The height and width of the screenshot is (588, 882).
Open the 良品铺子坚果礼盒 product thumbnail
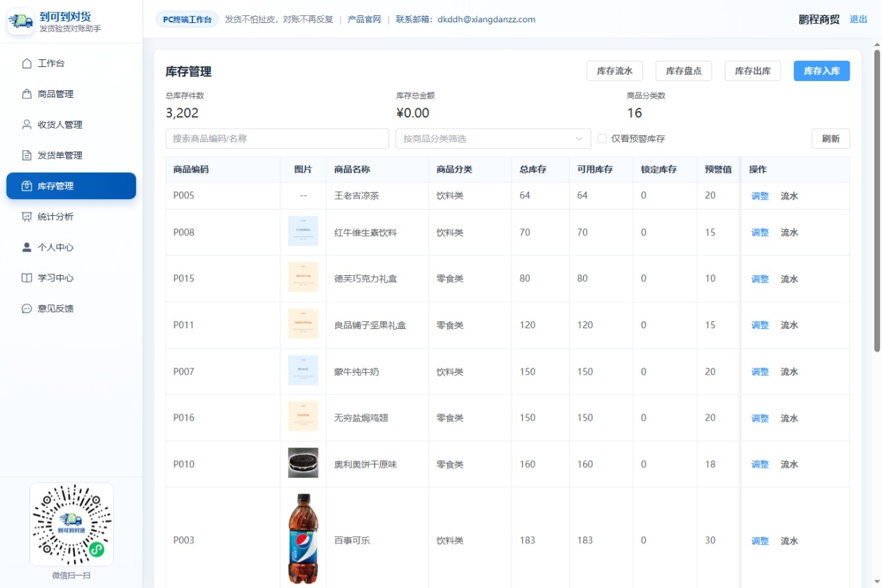coord(303,324)
